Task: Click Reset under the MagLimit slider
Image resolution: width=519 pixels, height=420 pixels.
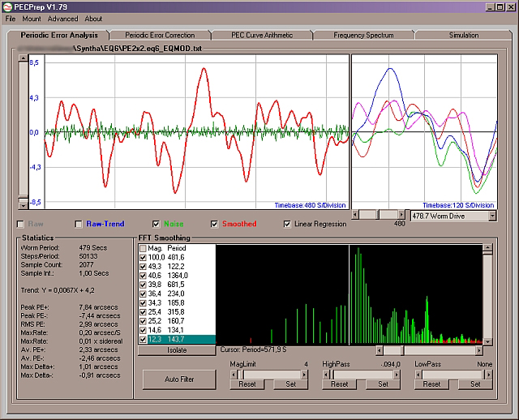Action: pos(247,384)
